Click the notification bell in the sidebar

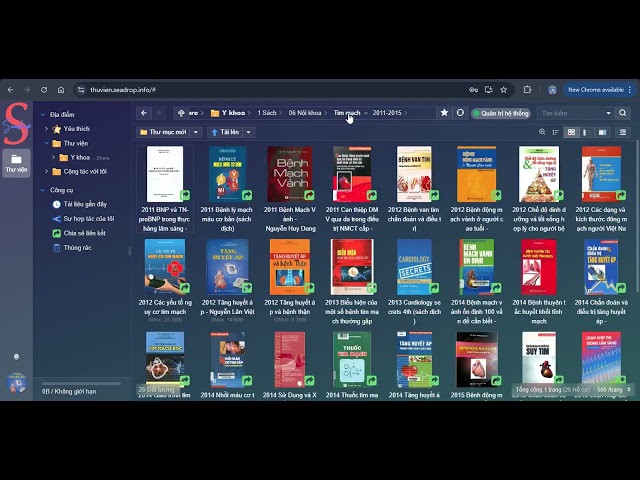16,357
